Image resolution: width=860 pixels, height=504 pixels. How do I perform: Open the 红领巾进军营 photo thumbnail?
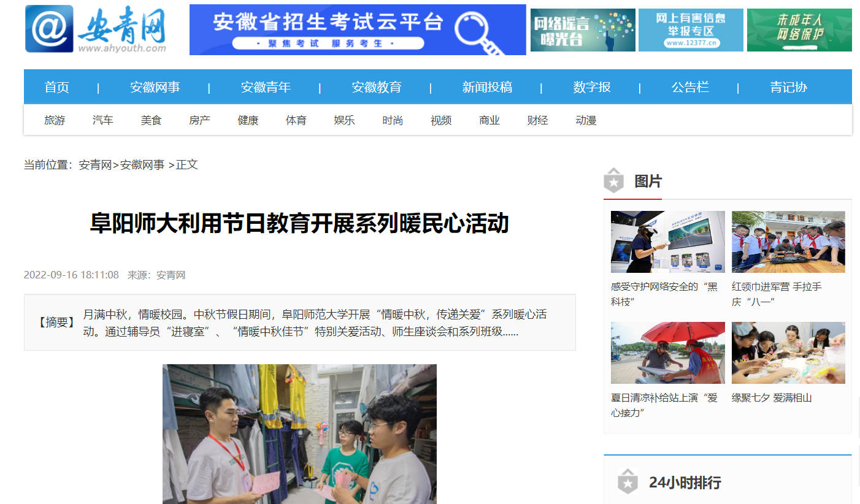[788, 242]
